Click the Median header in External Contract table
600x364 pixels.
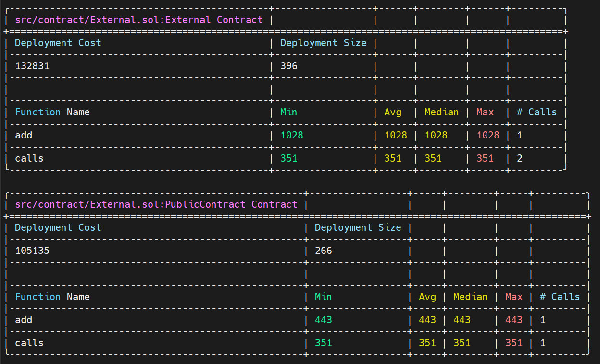click(442, 112)
